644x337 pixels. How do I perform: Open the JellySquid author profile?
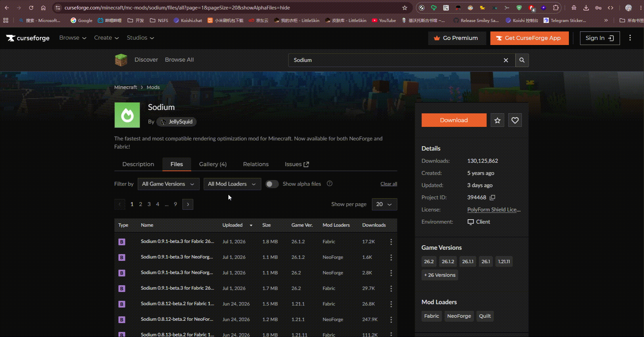[x=177, y=122]
